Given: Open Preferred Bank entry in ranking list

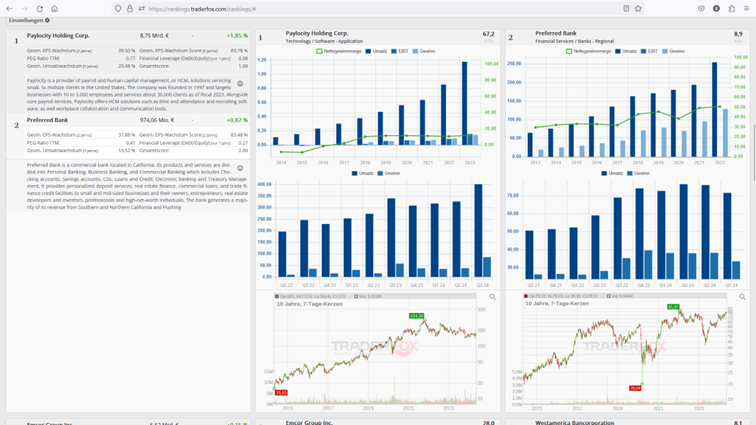Looking at the screenshot, I should pos(47,120).
